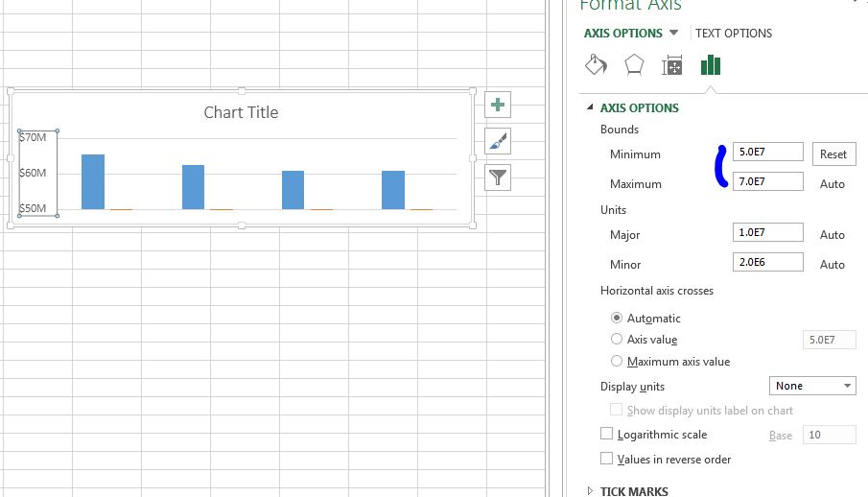
Task: Open the Axis Options dropdown arrow
Action: pos(673,33)
